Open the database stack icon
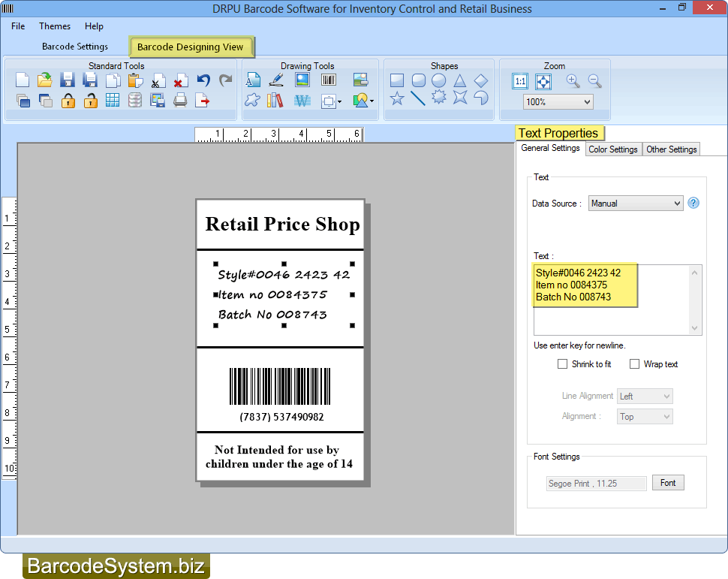Image resolution: width=728 pixels, height=579 pixels. click(x=135, y=100)
